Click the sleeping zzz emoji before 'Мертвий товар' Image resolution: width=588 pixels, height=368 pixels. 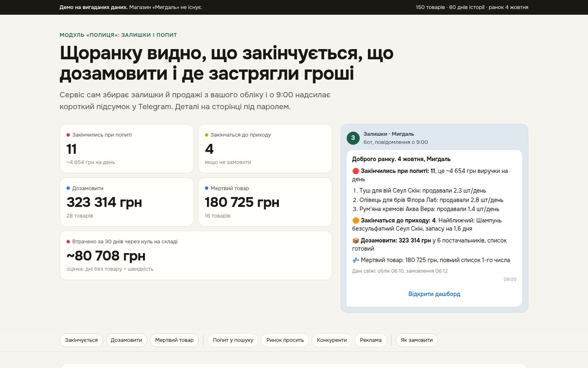(x=356, y=260)
